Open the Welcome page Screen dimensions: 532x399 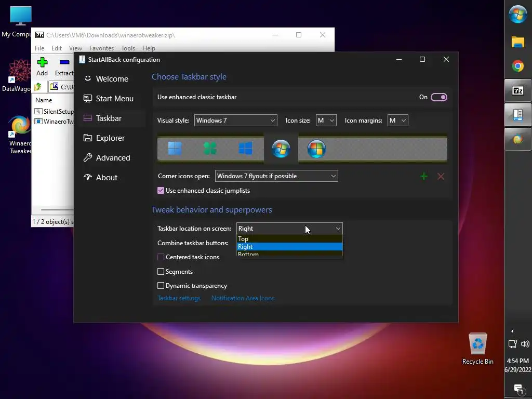click(x=112, y=79)
